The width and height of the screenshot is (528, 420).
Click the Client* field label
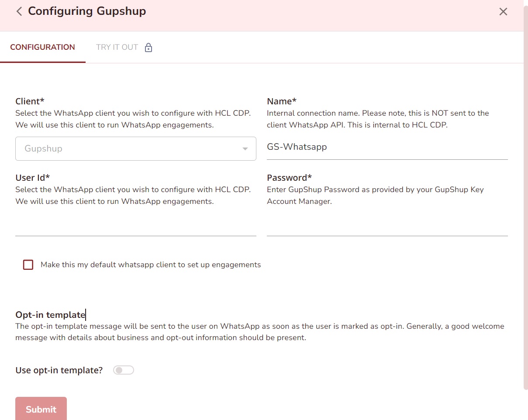pyautogui.click(x=30, y=101)
